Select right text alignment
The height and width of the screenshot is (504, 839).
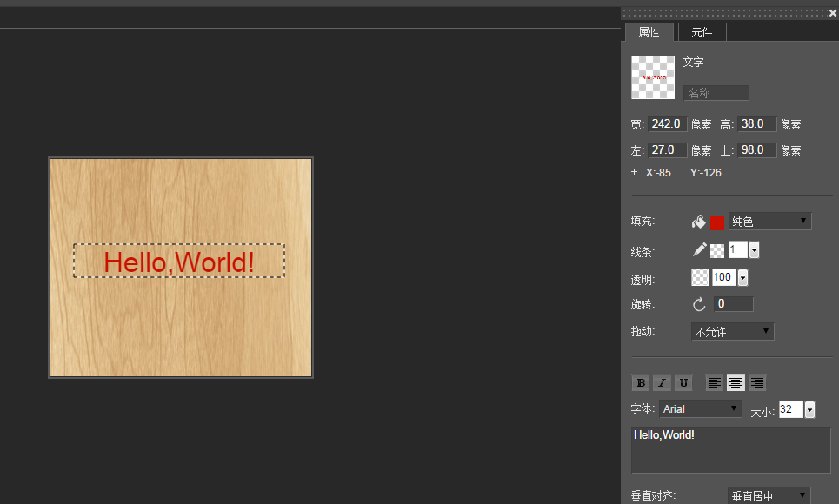coord(757,382)
